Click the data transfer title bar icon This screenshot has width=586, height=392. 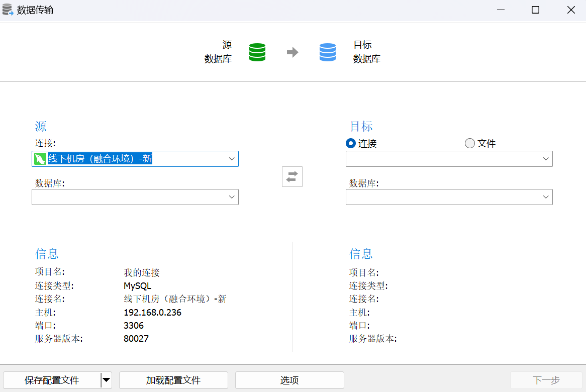click(8, 10)
